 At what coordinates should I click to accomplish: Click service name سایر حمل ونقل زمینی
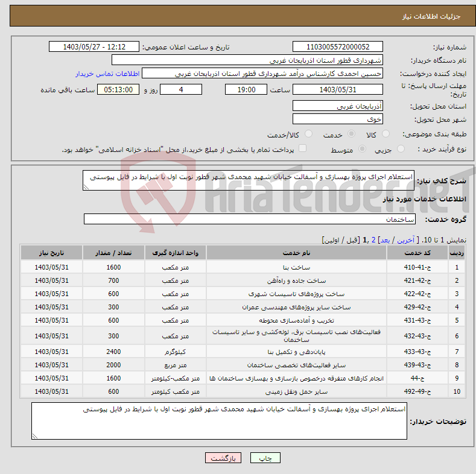tap(296, 392)
